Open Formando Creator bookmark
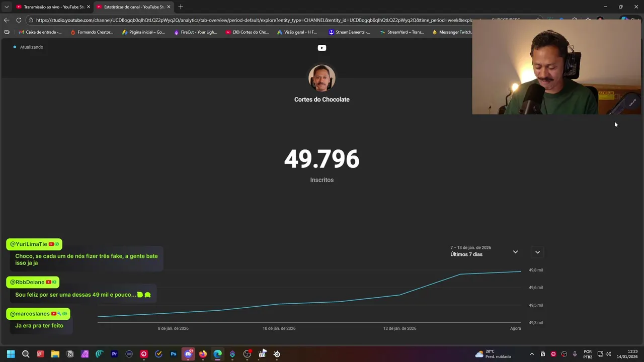 coord(92,32)
